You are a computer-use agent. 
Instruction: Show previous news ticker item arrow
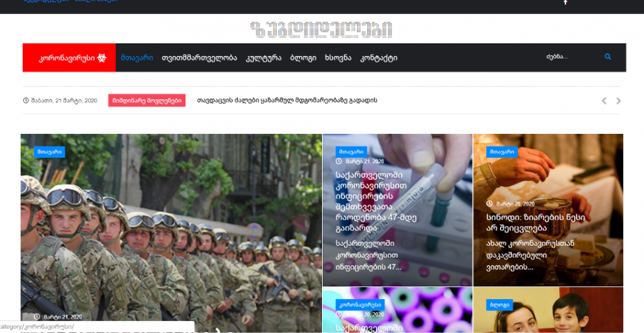(x=604, y=101)
